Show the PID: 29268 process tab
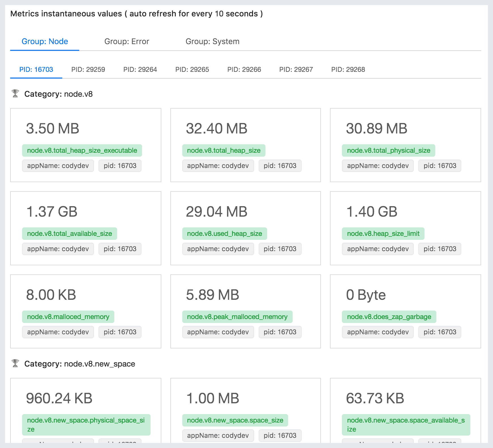This screenshot has width=493, height=448. point(348,70)
